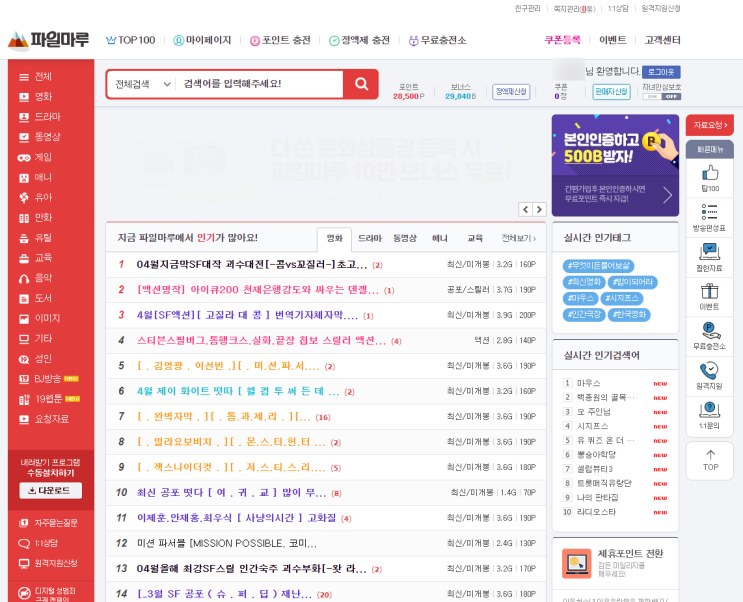Expand 전체보기 in the popular list header

pos(519,238)
